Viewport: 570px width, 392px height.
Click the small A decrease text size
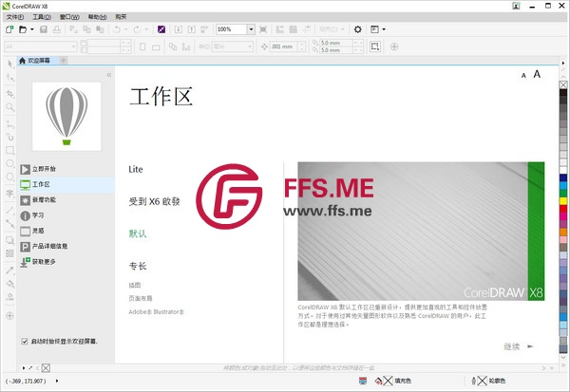[x=523, y=76]
